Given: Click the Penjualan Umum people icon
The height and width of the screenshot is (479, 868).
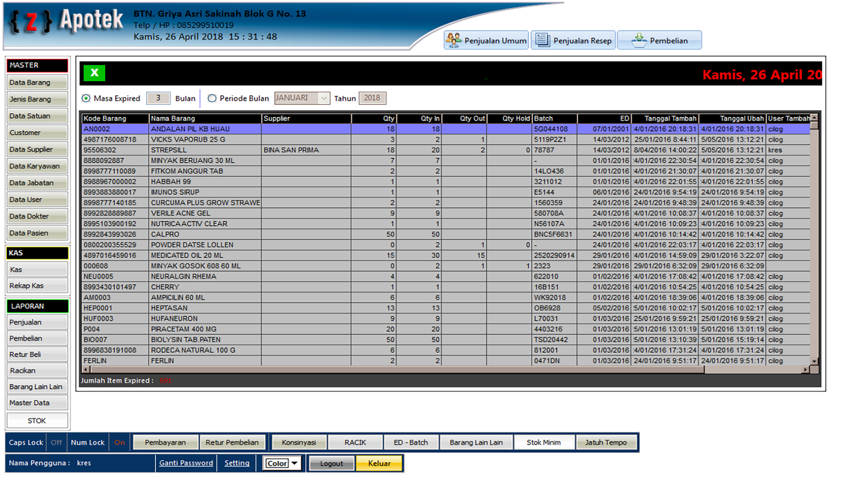Looking at the screenshot, I should [x=454, y=40].
